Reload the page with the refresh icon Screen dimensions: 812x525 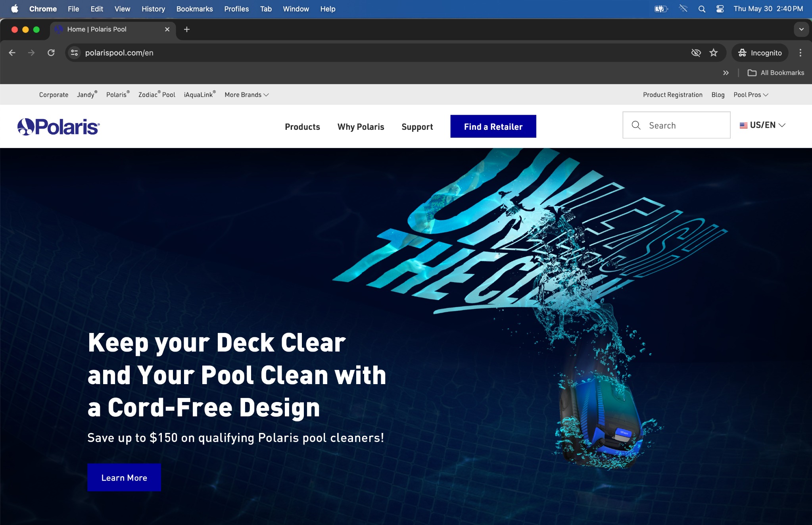pos(51,53)
